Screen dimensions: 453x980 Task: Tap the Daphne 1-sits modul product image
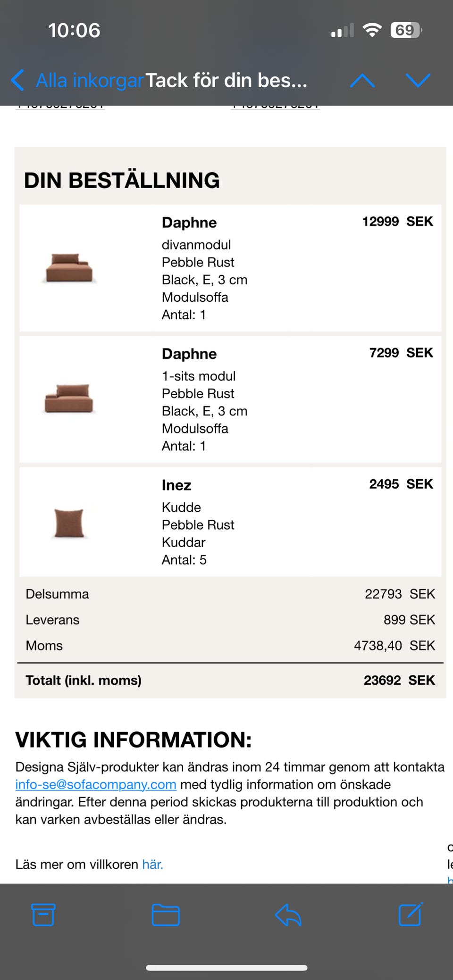pos(69,399)
